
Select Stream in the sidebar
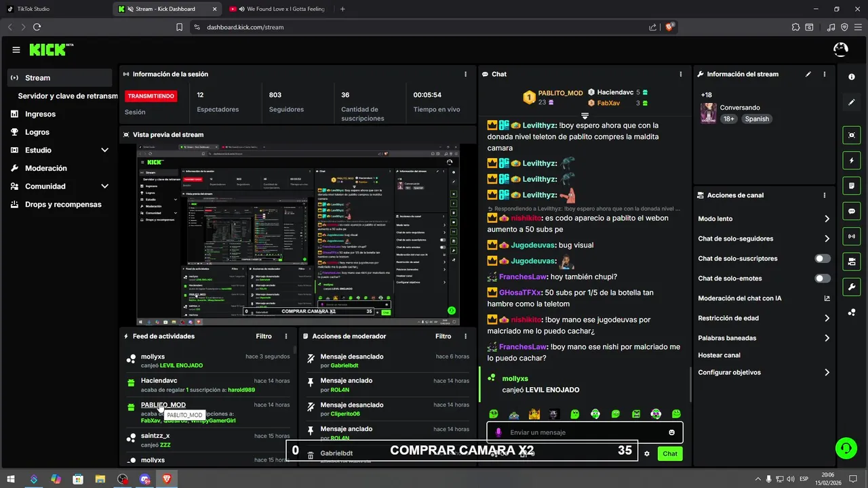[x=60, y=78]
